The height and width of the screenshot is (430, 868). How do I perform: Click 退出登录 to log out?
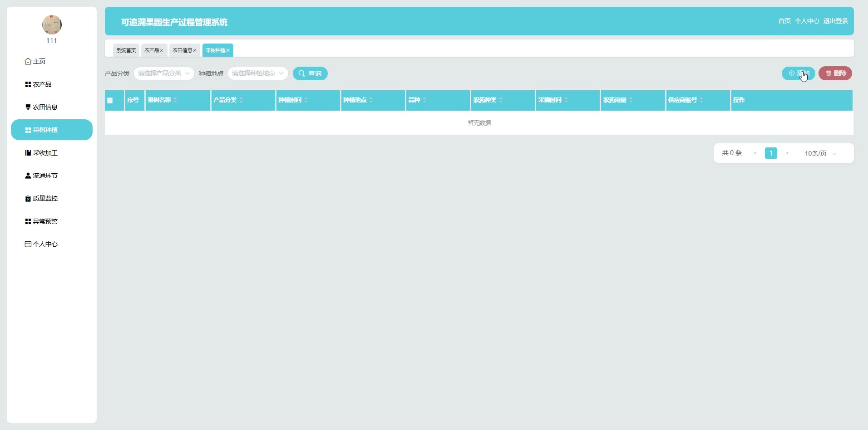[x=835, y=21]
